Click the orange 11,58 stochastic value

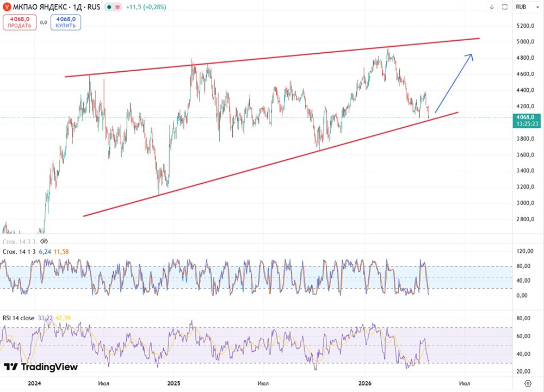coord(61,252)
